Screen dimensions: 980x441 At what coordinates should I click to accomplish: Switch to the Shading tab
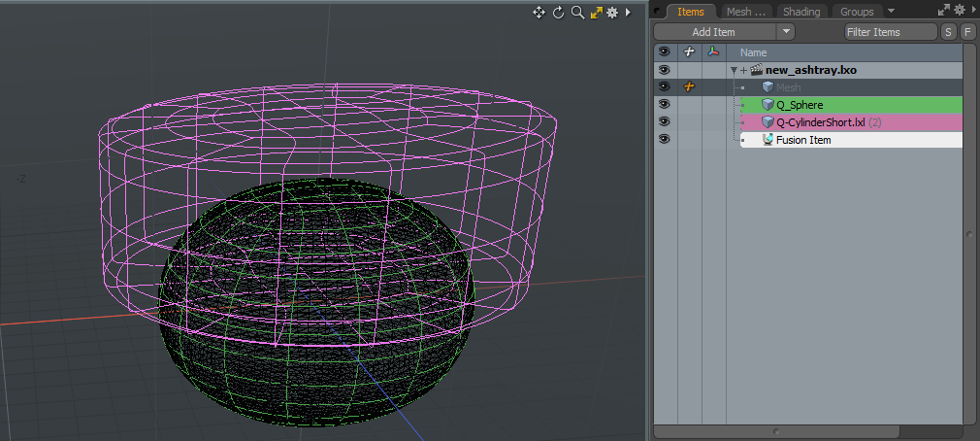801,12
